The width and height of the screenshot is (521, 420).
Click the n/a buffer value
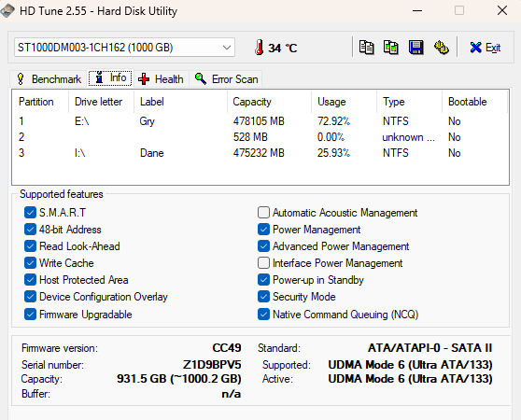coord(232,394)
